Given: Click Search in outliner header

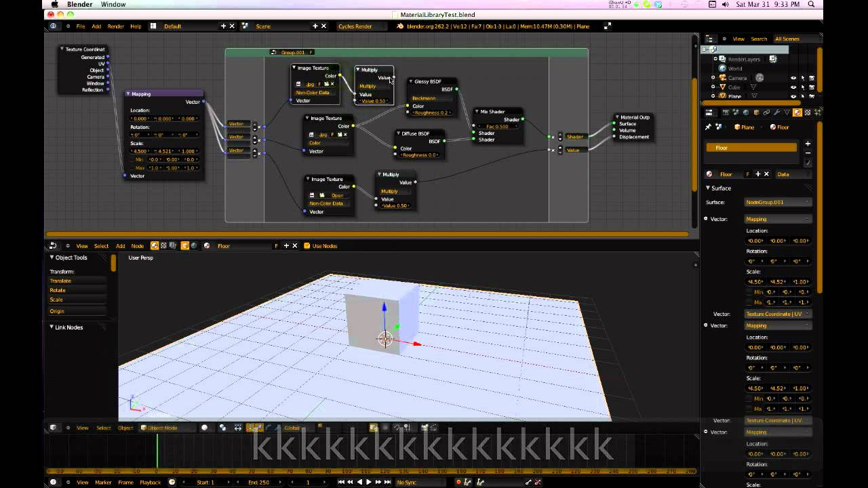Looking at the screenshot, I should 759,39.
